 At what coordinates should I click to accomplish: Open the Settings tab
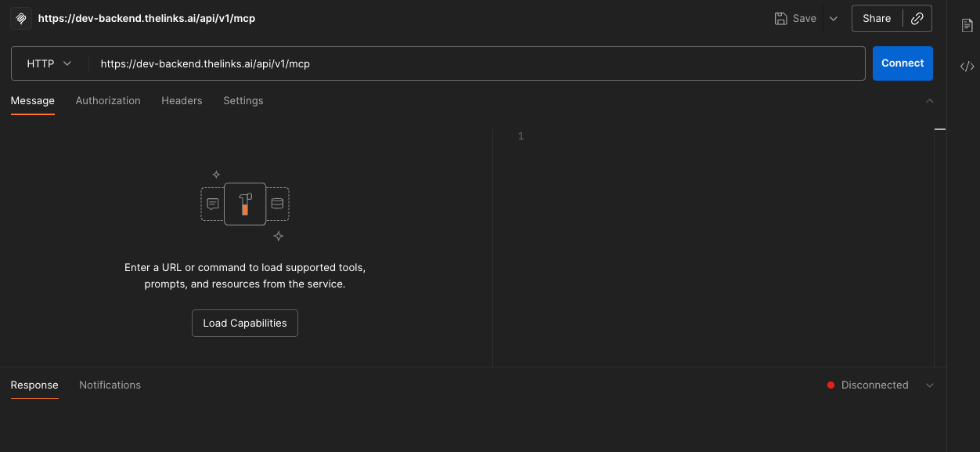pyautogui.click(x=243, y=101)
